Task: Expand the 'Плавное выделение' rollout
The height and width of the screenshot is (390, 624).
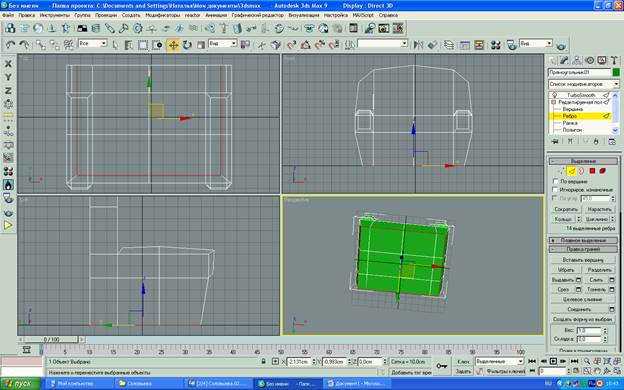Action: point(583,240)
